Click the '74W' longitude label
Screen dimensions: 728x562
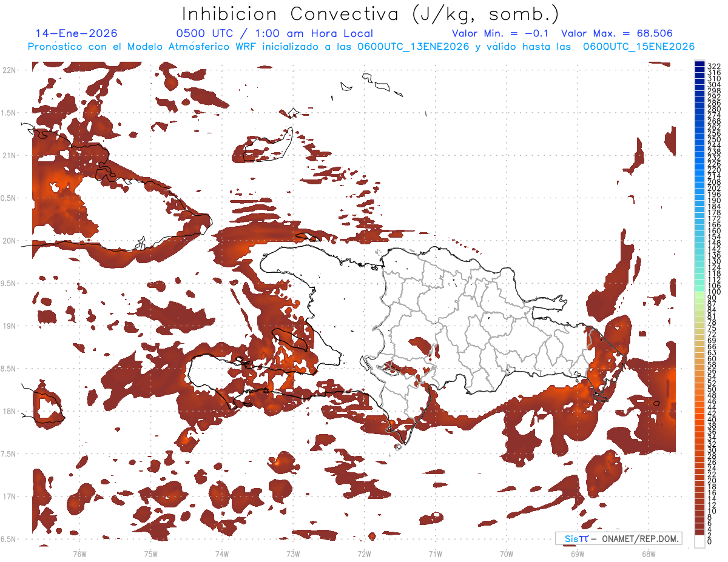[221, 554]
